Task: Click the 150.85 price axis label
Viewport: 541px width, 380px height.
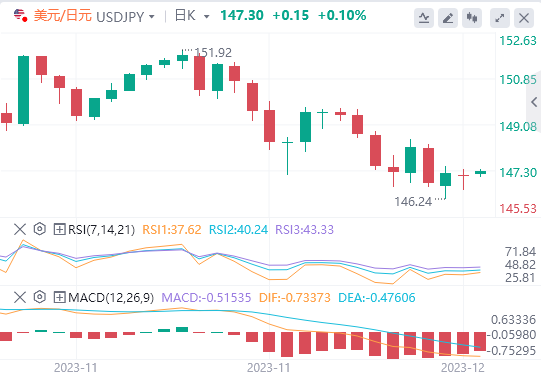Action: pyautogui.click(x=518, y=80)
